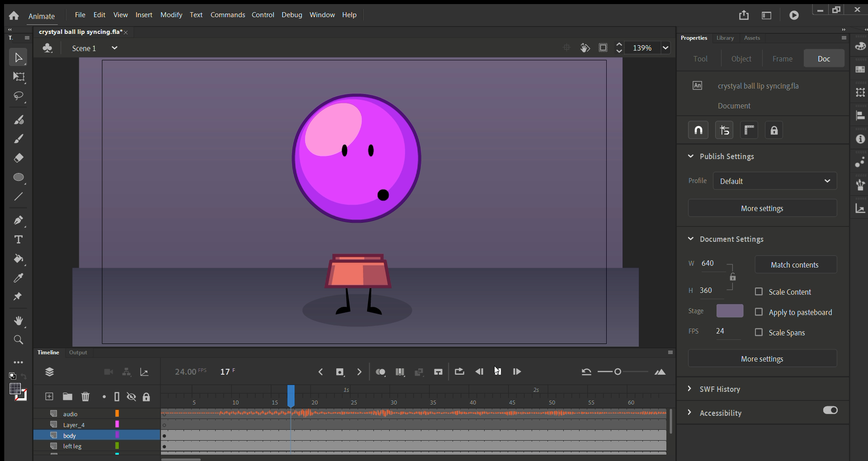This screenshot has width=868, height=461.
Task: Open the Scene 1 dropdown
Action: (x=114, y=48)
